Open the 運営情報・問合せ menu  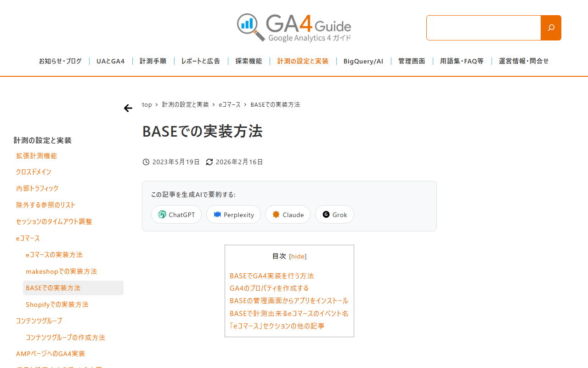pyautogui.click(x=524, y=61)
